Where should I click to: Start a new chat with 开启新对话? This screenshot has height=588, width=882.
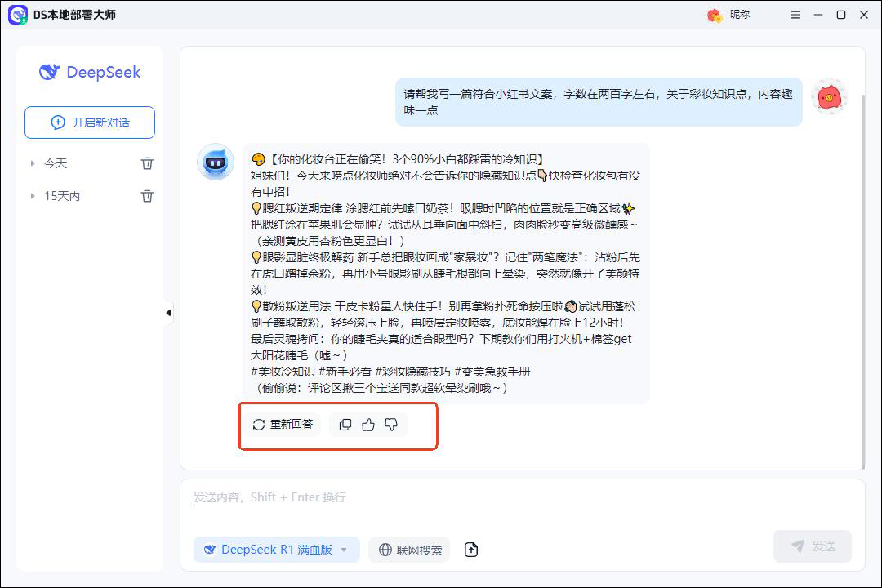point(90,122)
